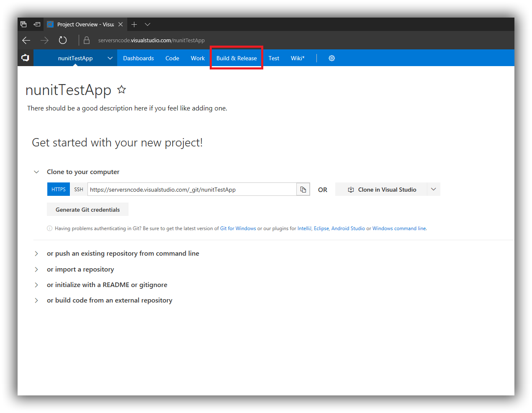Show the tab preview chevron next to new tab
Image resolution: width=532 pixels, height=413 pixels.
pos(147,24)
